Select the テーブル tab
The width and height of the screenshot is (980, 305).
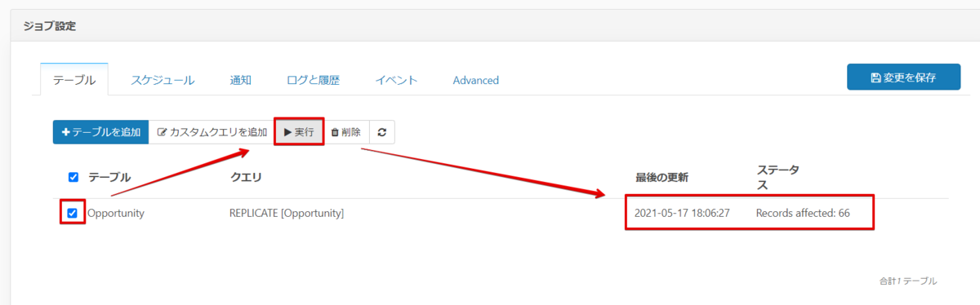click(x=74, y=80)
